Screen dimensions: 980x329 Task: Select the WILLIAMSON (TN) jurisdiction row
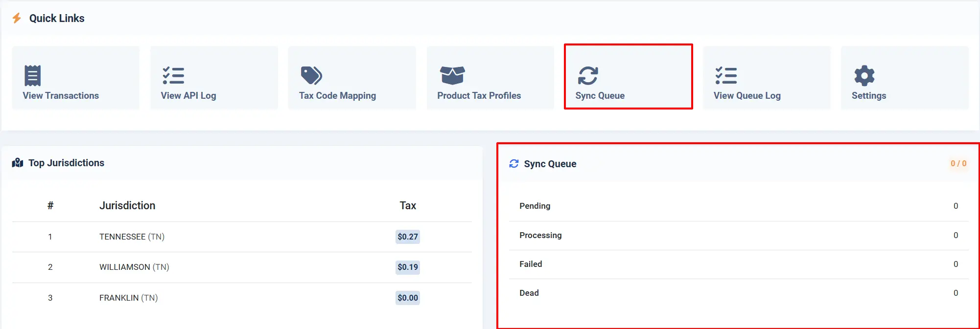point(242,267)
